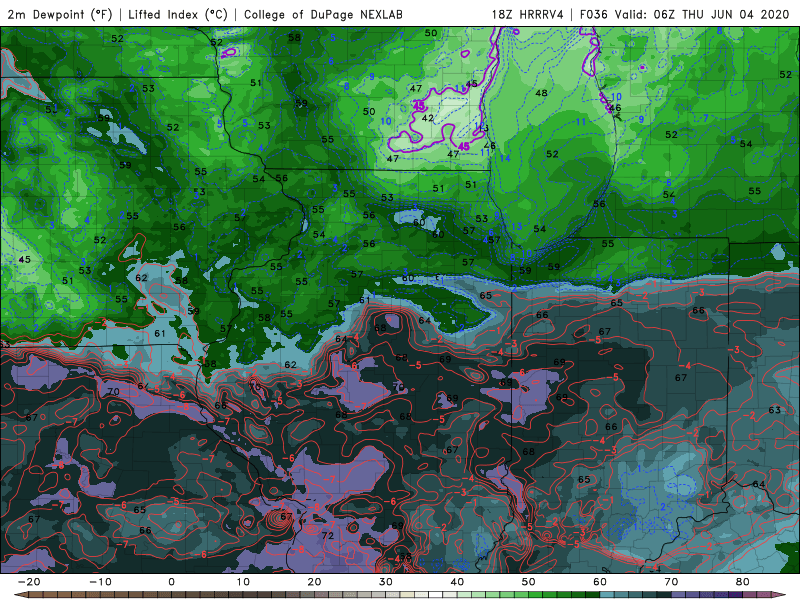Image resolution: width=800 pixels, height=600 pixels.
Task: Click the "06Z THU JUN 04 2020" valid time
Action: (721, 14)
